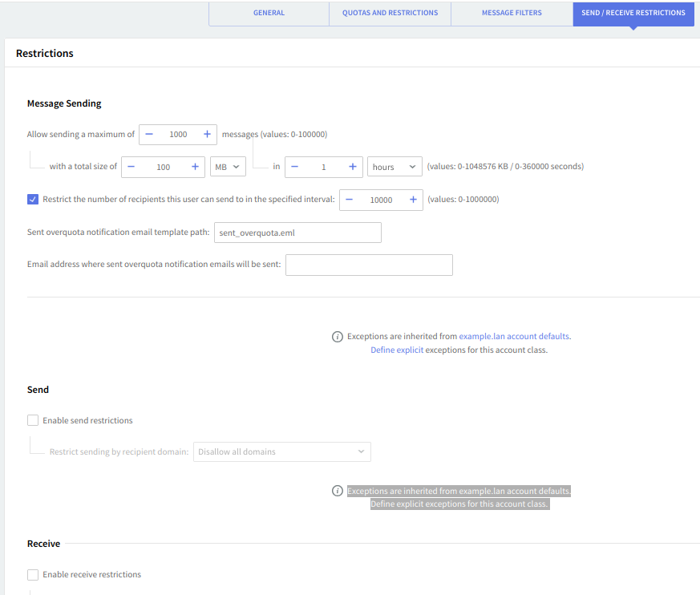
Task: Uncheck restrict number of recipients checkbox
Action: pyautogui.click(x=33, y=200)
